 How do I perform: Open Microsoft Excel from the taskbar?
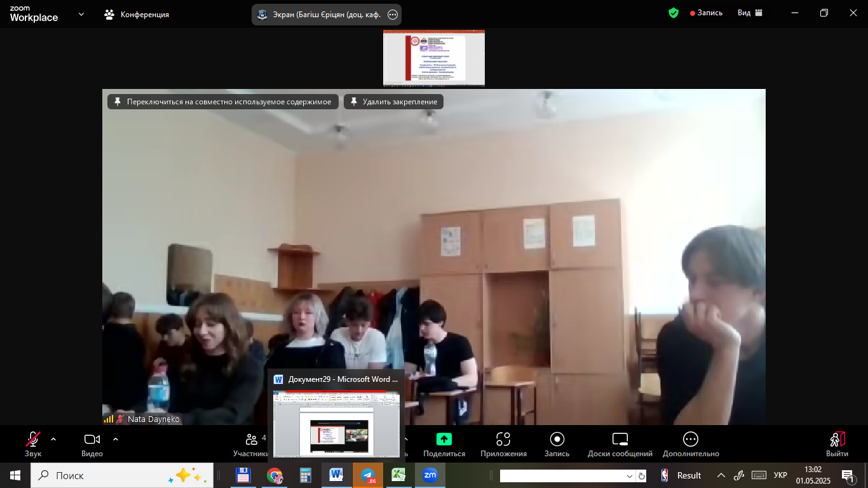398,475
